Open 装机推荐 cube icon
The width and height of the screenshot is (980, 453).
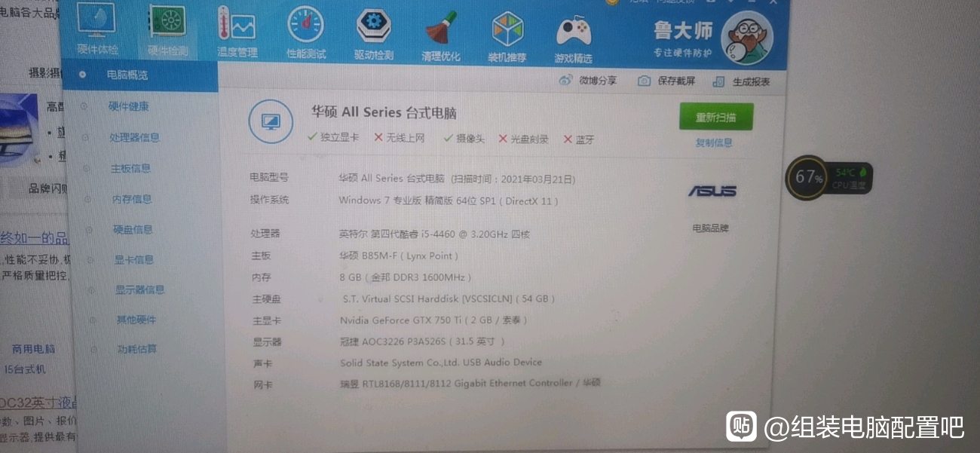coord(507,37)
